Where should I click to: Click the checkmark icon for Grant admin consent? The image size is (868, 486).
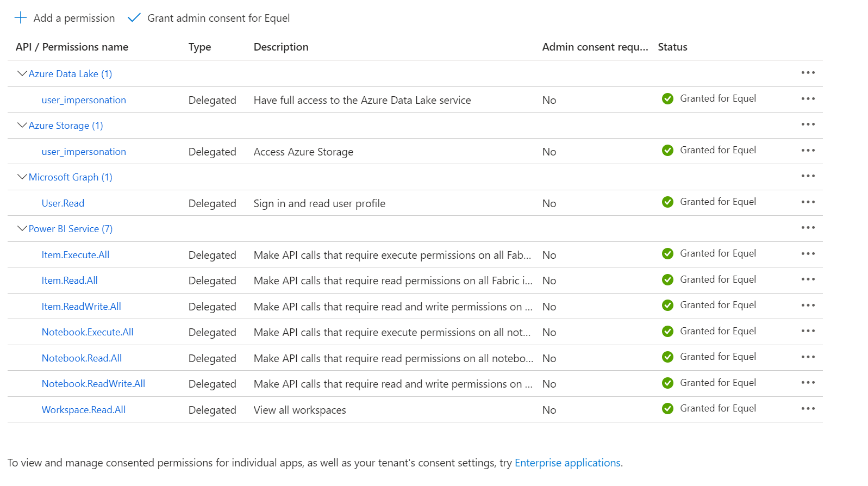click(x=134, y=18)
